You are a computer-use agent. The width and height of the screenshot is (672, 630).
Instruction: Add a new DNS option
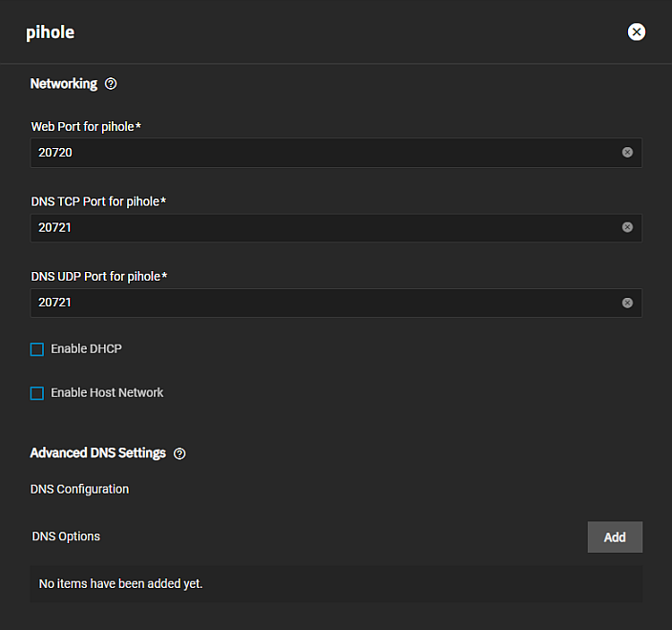tap(615, 537)
